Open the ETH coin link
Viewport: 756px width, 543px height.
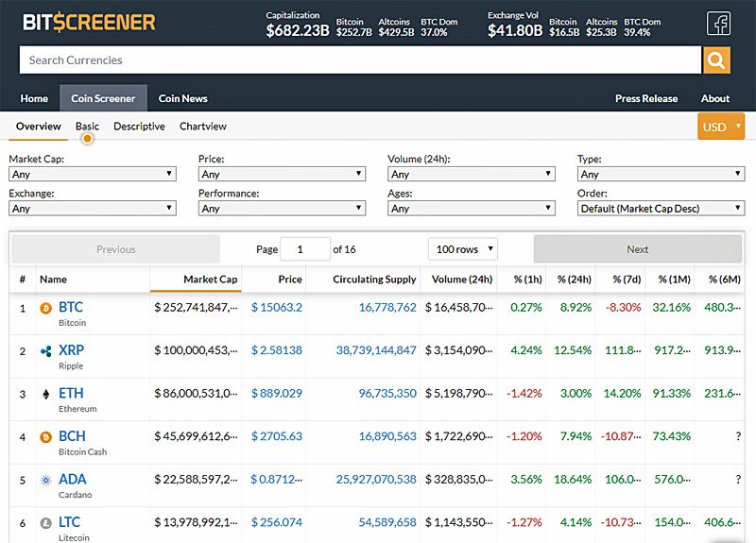(71, 393)
